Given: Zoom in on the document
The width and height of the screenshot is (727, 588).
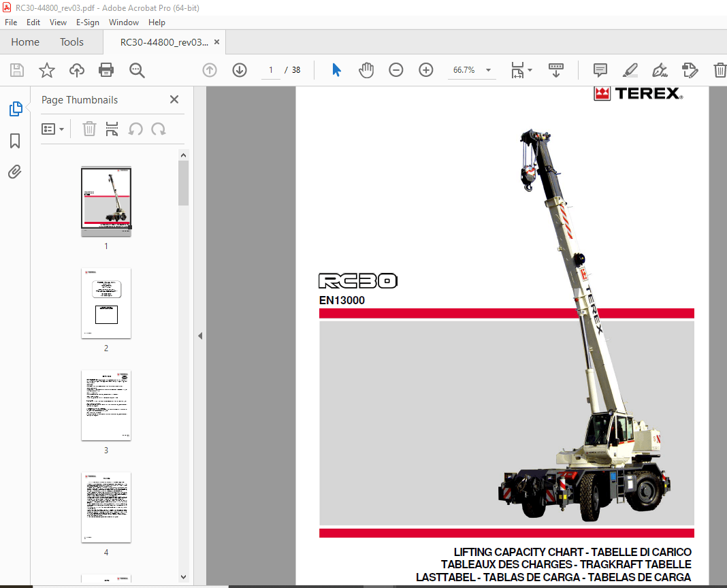Looking at the screenshot, I should (425, 70).
